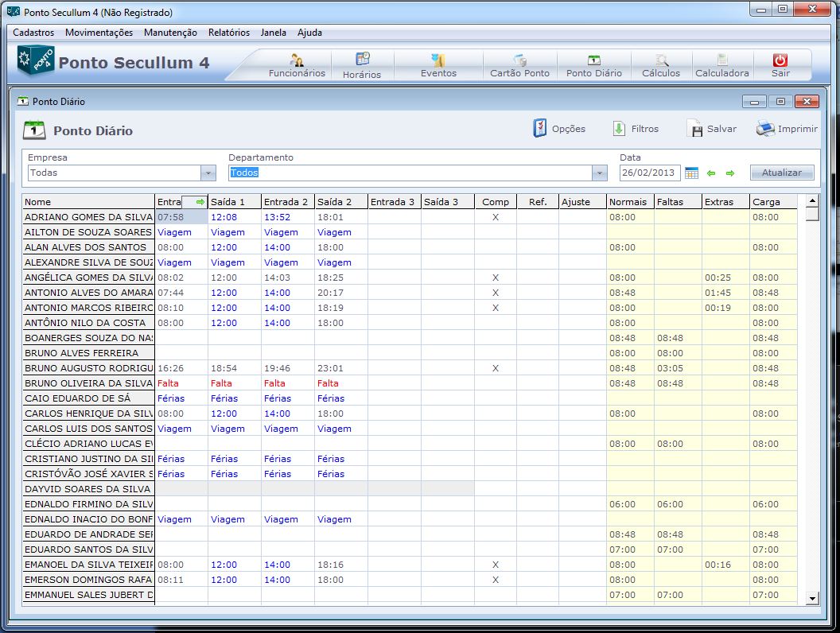The height and width of the screenshot is (633, 840).
Task: Expand the Departamento dropdown arrow
Action: click(x=600, y=173)
